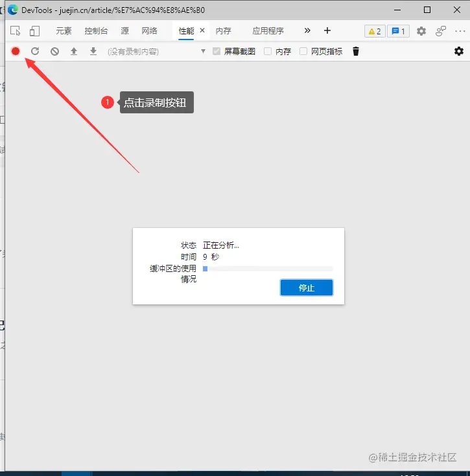Toggle the 屏幕截图 checkbox
Image resolution: width=470 pixels, height=476 pixels.
(x=217, y=51)
